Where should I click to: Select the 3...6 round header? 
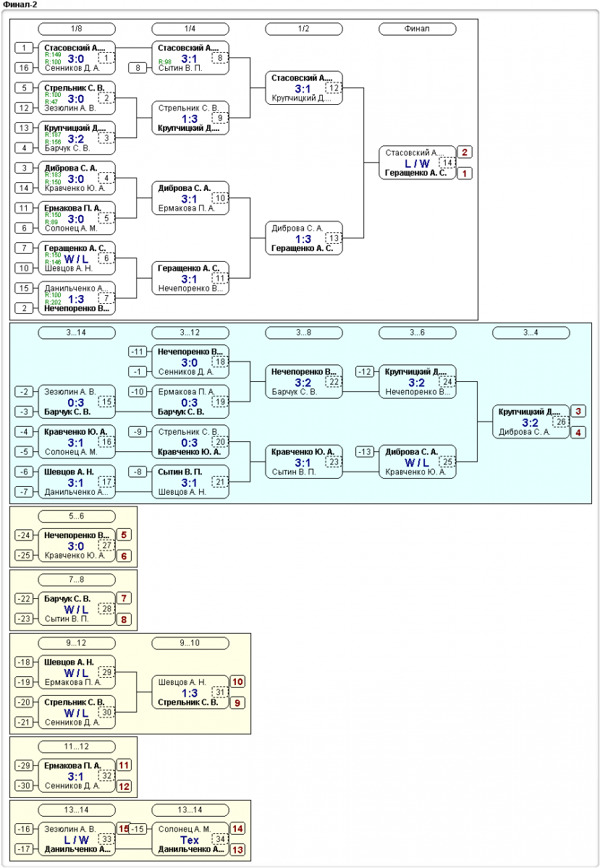418,333
